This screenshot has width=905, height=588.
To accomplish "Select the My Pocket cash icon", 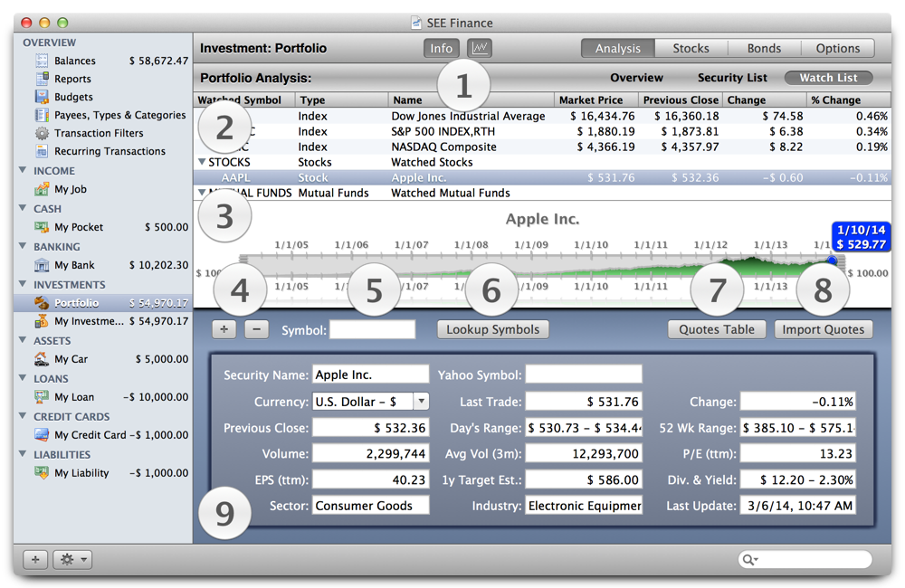I will coord(42,227).
